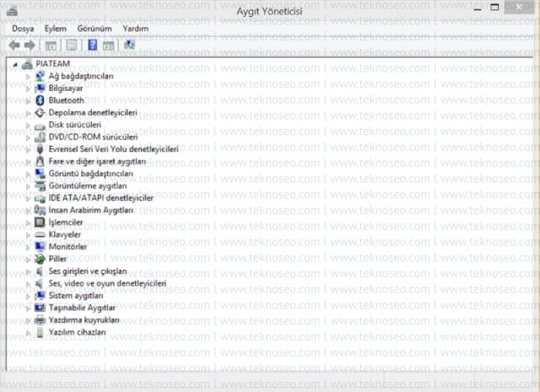The image size is (540, 392).
Task: Click the Taşınabilir Aygıtlar icon
Action: click(40, 308)
